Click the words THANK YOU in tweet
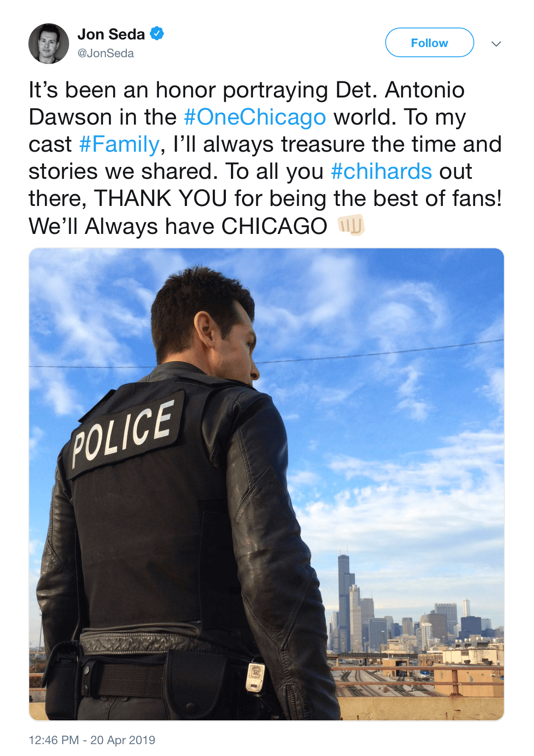 [161, 198]
